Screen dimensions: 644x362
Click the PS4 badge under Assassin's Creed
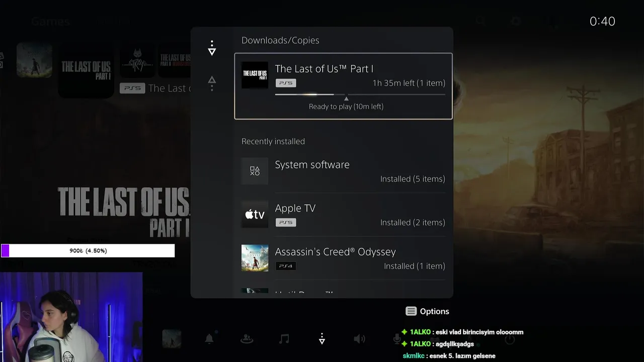286,266
